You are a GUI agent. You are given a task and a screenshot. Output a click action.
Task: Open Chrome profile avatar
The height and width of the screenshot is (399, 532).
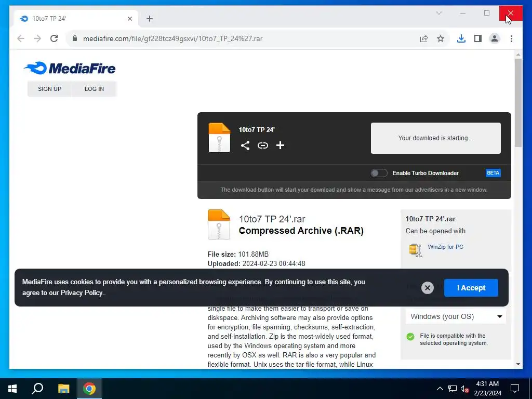[495, 38]
